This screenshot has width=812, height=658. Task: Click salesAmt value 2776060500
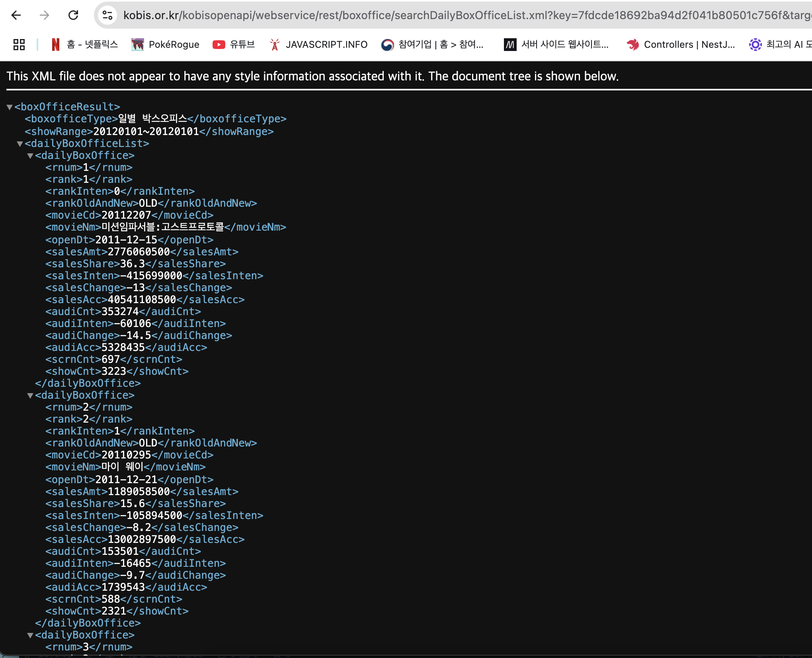(x=139, y=252)
